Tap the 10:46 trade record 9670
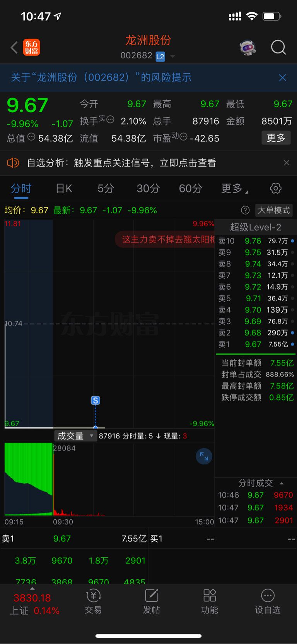 pos(255,495)
